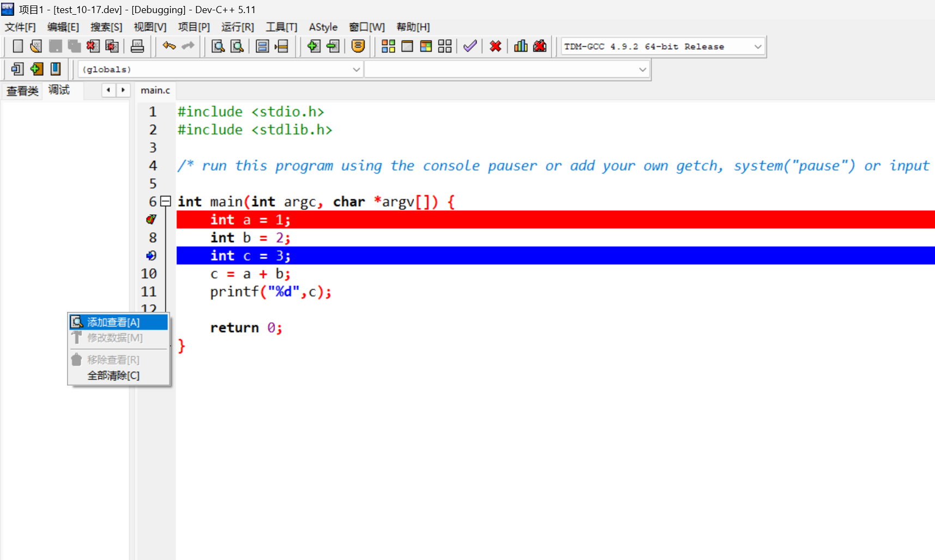
Task: Click the code line "int b = 2;"
Action: 250,238
